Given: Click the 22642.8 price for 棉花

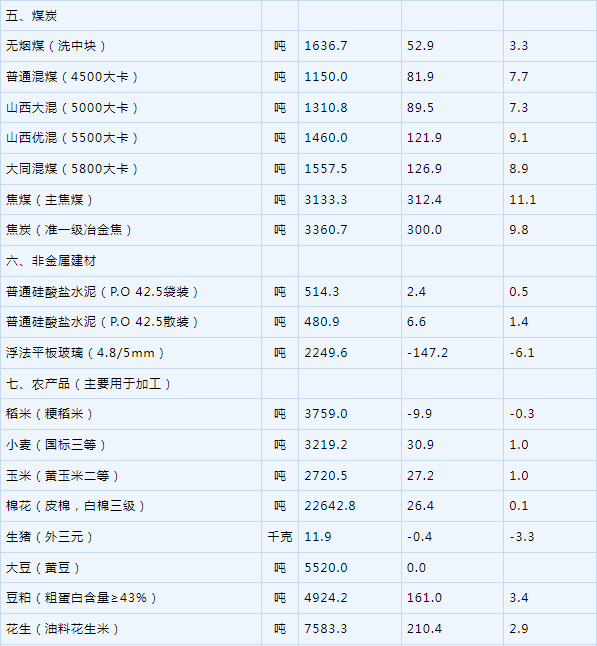Looking at the screenshot, I should click(330, 506).
